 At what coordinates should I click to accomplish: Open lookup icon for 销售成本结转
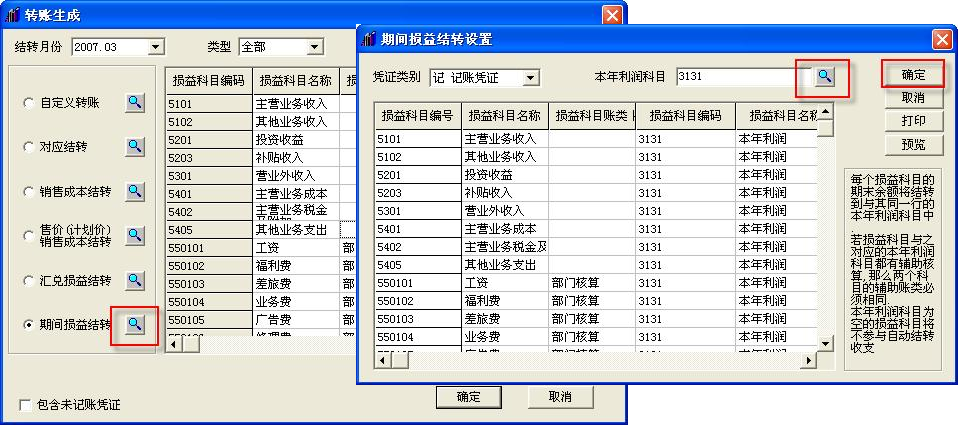coord(135,191)
